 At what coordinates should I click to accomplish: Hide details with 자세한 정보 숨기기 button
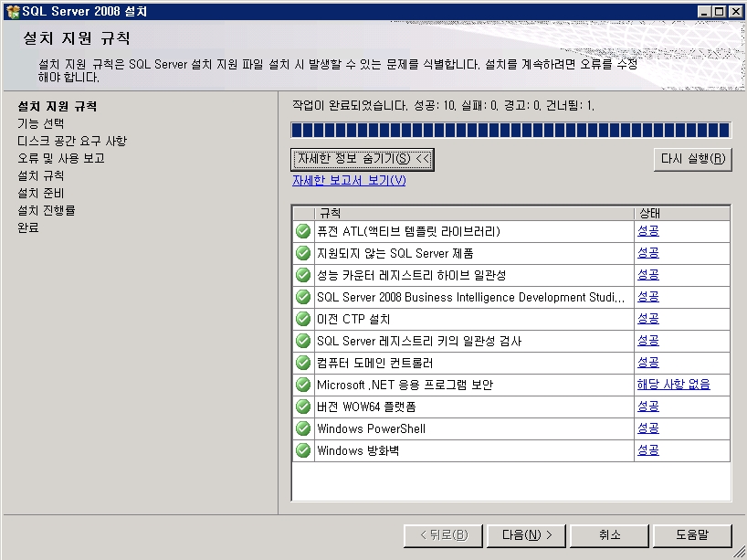click(x=362, y=159)
